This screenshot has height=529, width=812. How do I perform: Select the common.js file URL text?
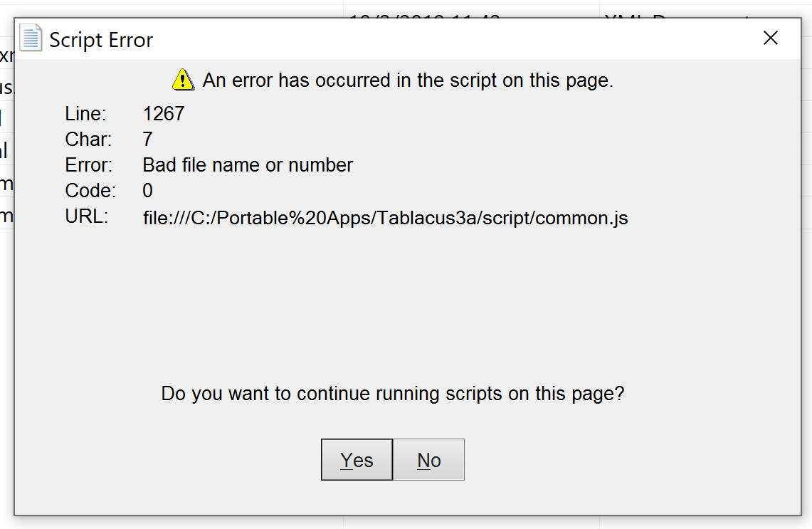tap(384, 217)
